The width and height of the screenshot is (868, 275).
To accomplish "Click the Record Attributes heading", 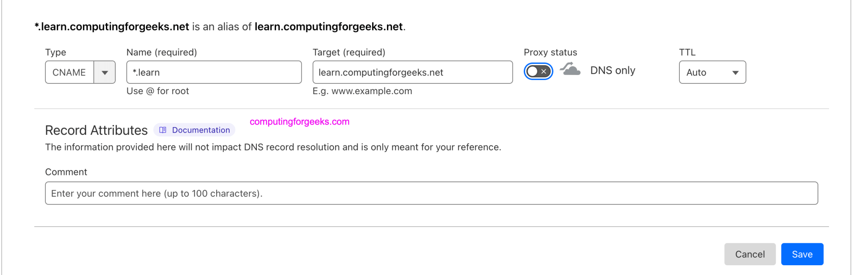I will click(96, 130).
